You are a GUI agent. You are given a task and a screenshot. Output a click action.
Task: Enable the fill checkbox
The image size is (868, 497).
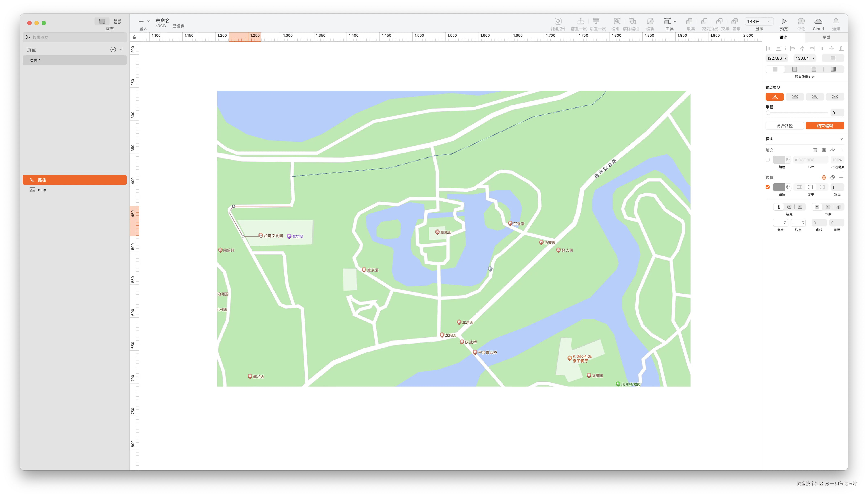click(768, 160)
